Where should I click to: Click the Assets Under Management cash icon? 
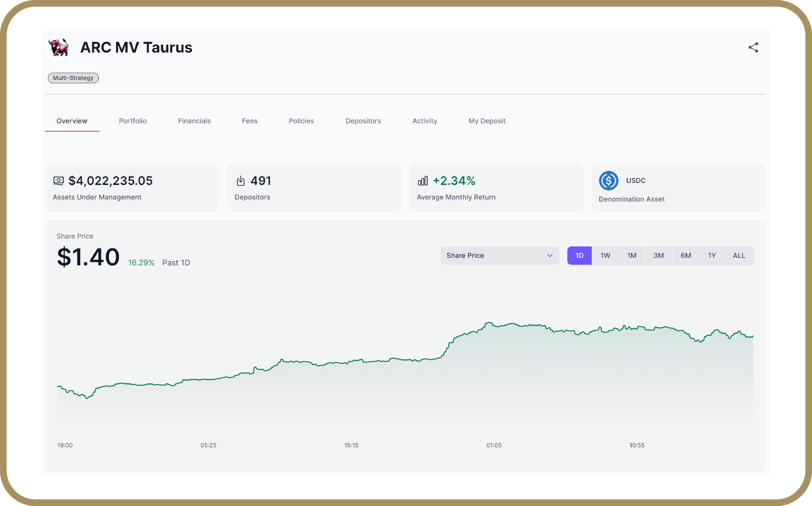click(x=58, y=181)
